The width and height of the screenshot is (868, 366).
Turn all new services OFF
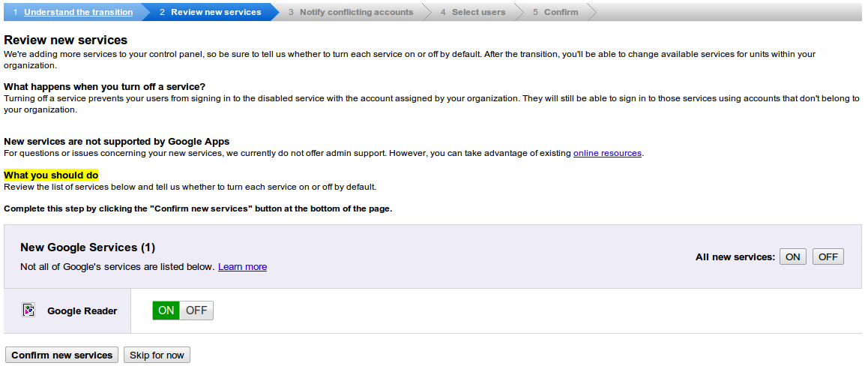coord(828,257)
